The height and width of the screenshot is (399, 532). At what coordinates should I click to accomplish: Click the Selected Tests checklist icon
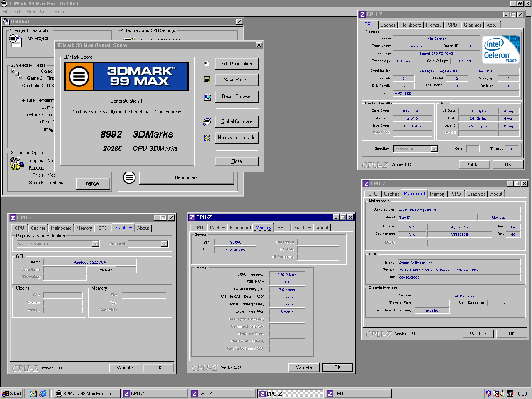[17, 74]
